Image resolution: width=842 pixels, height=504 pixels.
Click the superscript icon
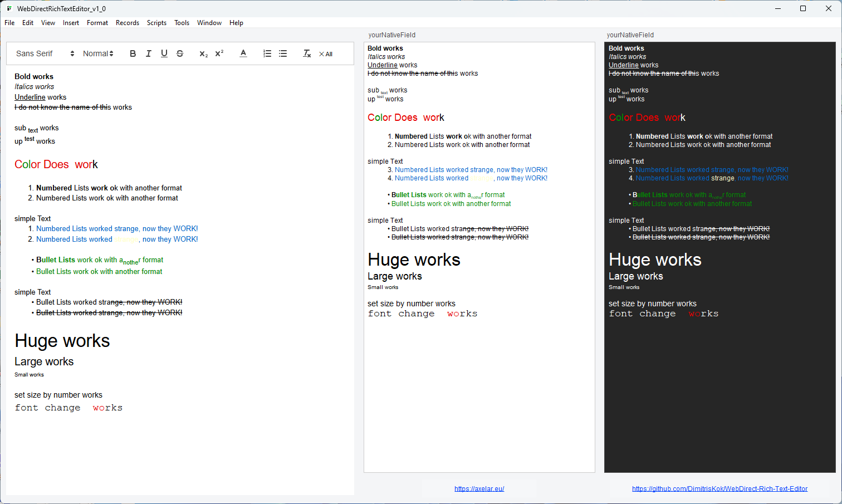(x=219, y=53)
